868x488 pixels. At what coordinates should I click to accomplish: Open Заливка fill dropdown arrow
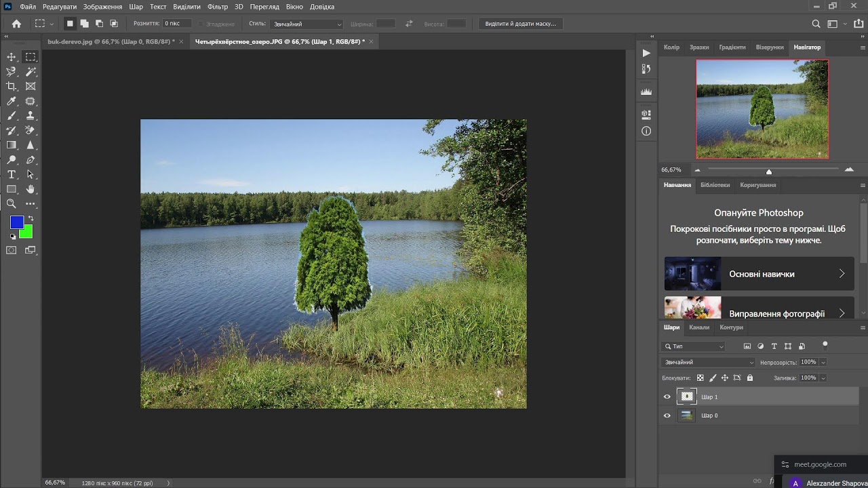pos(823,378)
